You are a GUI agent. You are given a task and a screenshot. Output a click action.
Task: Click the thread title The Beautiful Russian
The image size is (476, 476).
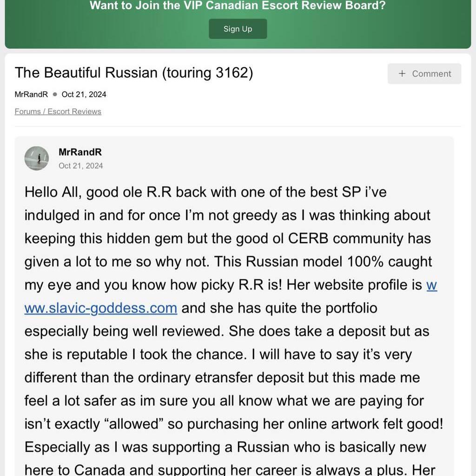86,73
